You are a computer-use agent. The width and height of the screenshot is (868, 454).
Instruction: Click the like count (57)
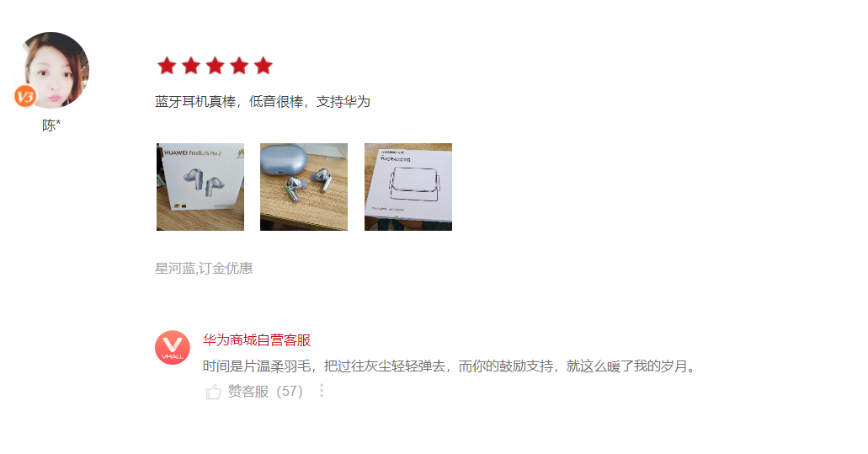(x=290, y=392)
